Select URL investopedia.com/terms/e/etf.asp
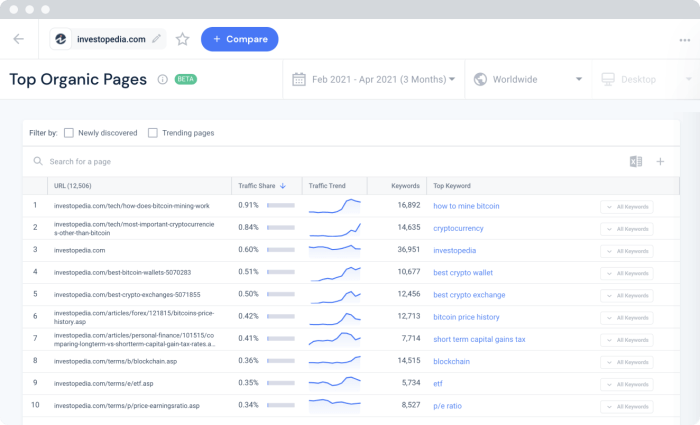The height and width of the screenshot is (425, 700). click(104, 383)
